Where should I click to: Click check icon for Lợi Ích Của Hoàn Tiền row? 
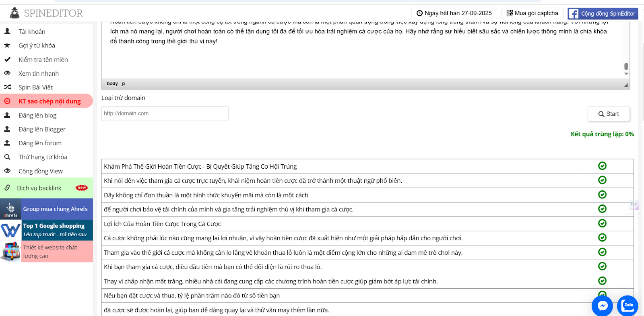[602, 223]
